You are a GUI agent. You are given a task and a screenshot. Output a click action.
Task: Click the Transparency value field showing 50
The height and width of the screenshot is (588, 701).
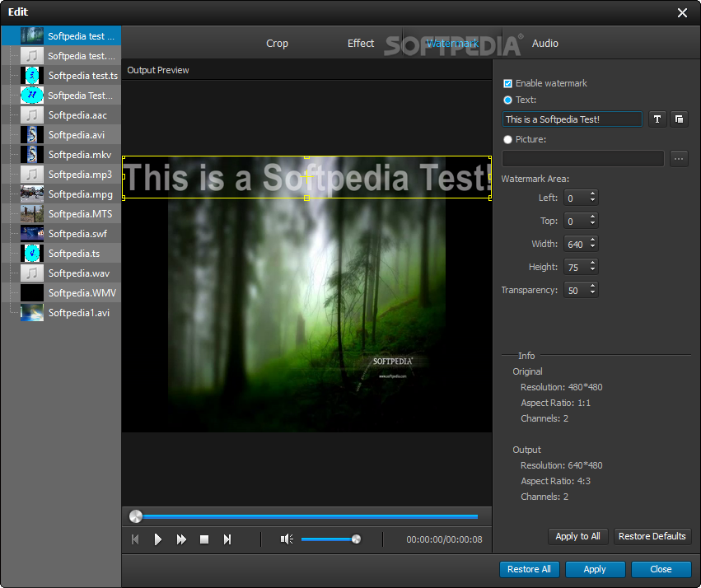pos(576,291)
